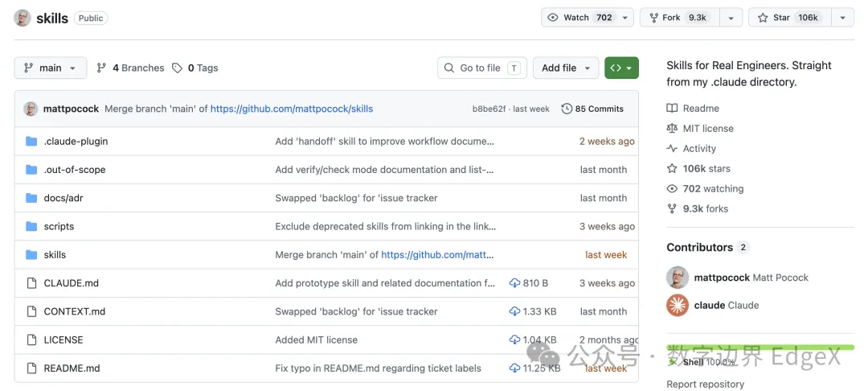Click the green Shell language bar
The width and height of the screenshot is (868, 391).
pyautogui.click(x=760, y=348)
